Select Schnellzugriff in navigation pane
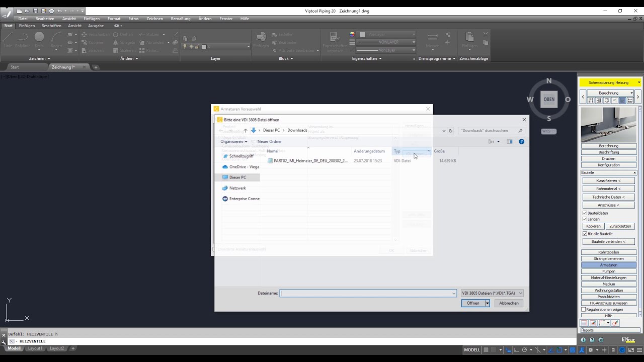Viewport: 644px width, 362px height. pyautogui.click(x=241, y=156)
